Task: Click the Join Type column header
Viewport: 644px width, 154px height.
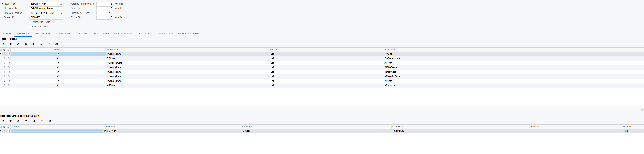Action: tap(274, 50)
